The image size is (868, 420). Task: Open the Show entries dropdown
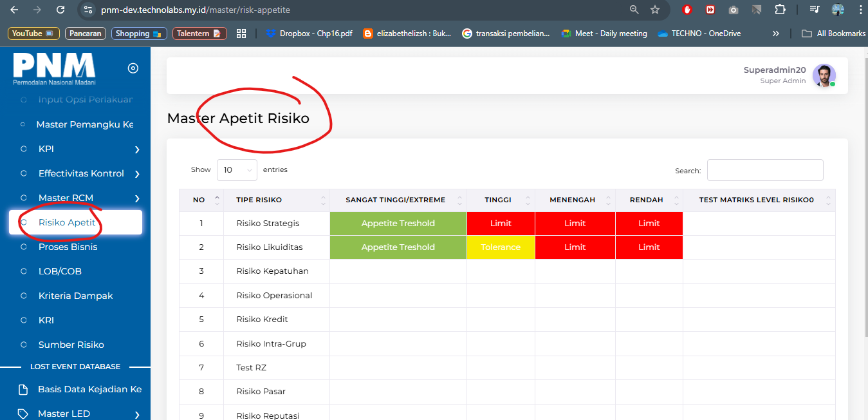tap(237, 170)
